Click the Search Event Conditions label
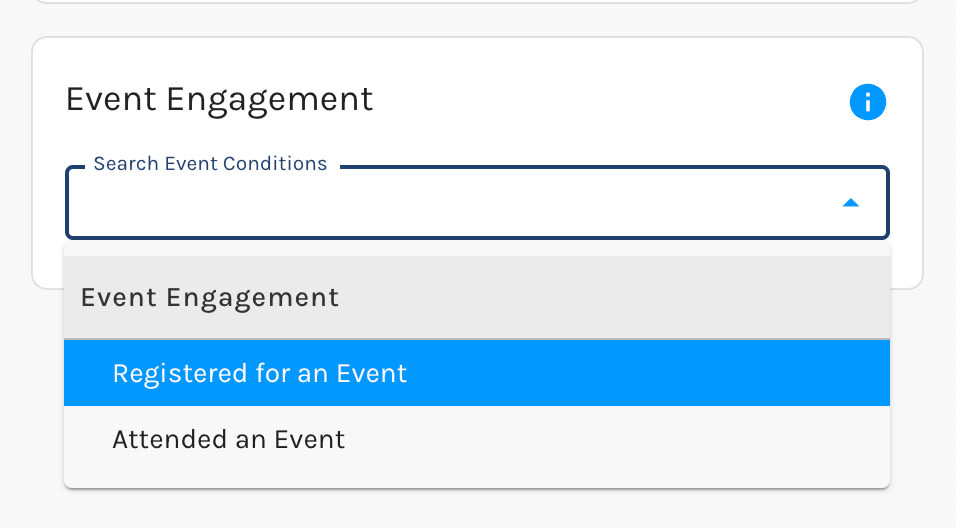Image resolution: width=956 pixels, height=528 pixels. pyautogui.click(x=210, y=164)
